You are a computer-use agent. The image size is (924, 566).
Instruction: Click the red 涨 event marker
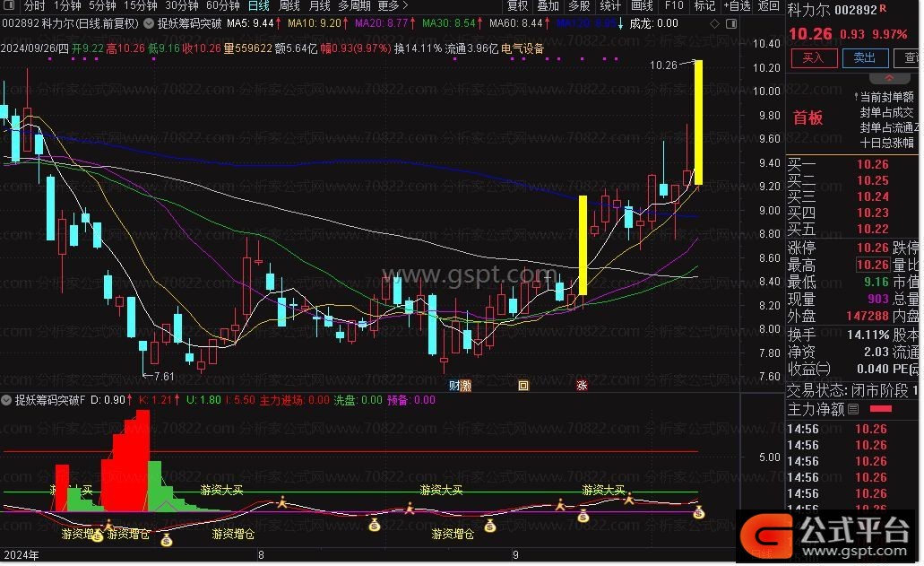click(582, 386)
